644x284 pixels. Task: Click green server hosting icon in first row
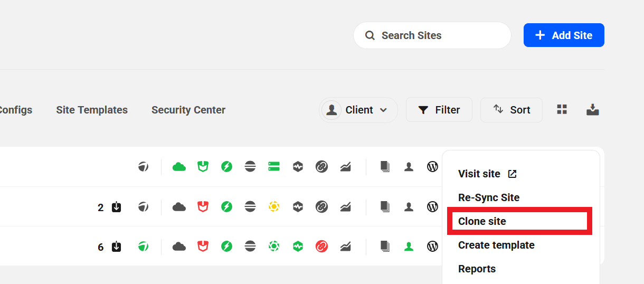click(273, 167)
